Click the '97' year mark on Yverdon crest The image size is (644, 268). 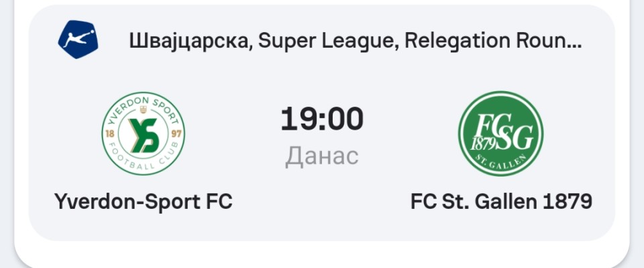(177, 134)
